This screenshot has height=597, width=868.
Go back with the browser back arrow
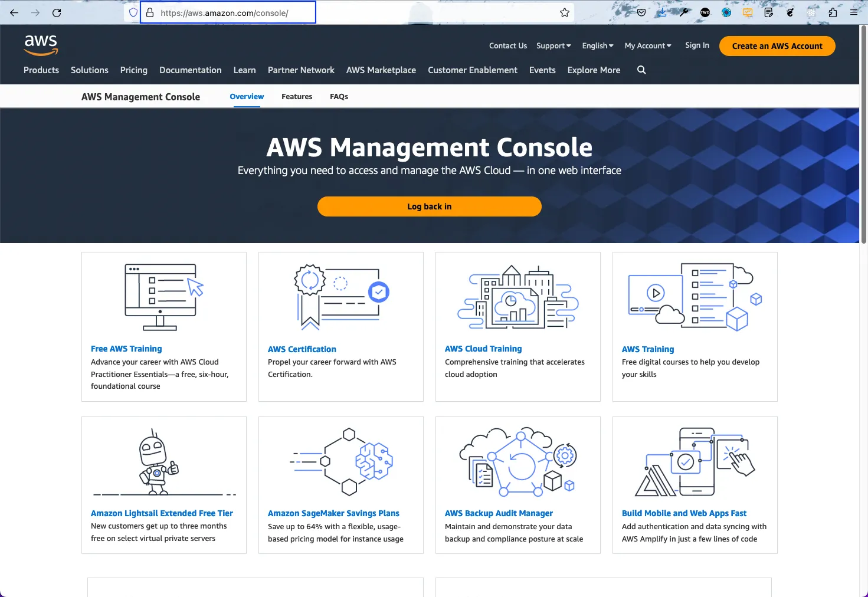click(14, 12)
